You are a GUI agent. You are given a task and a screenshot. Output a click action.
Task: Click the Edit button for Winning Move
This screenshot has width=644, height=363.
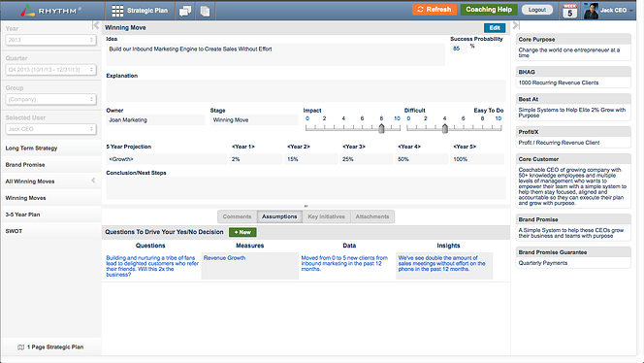(495, 27)
